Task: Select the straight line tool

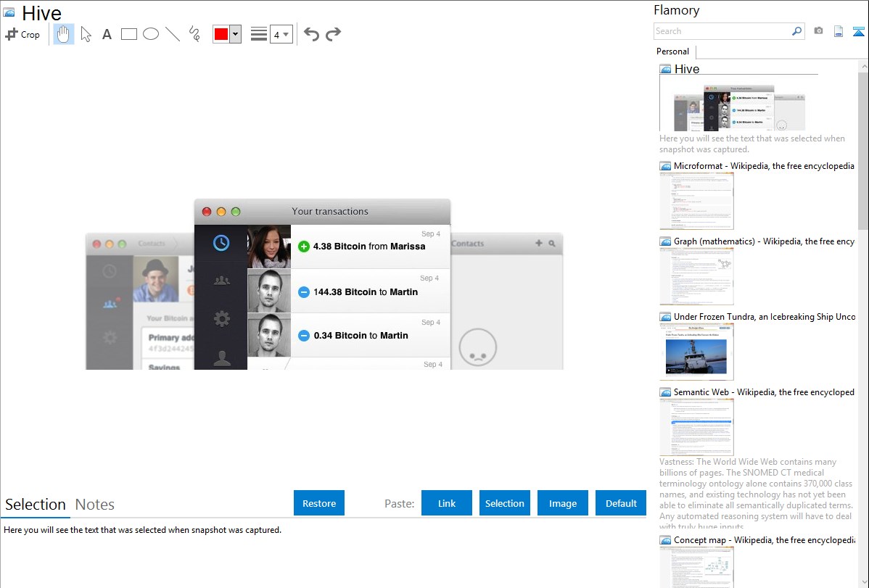Action: click(173, 34)
